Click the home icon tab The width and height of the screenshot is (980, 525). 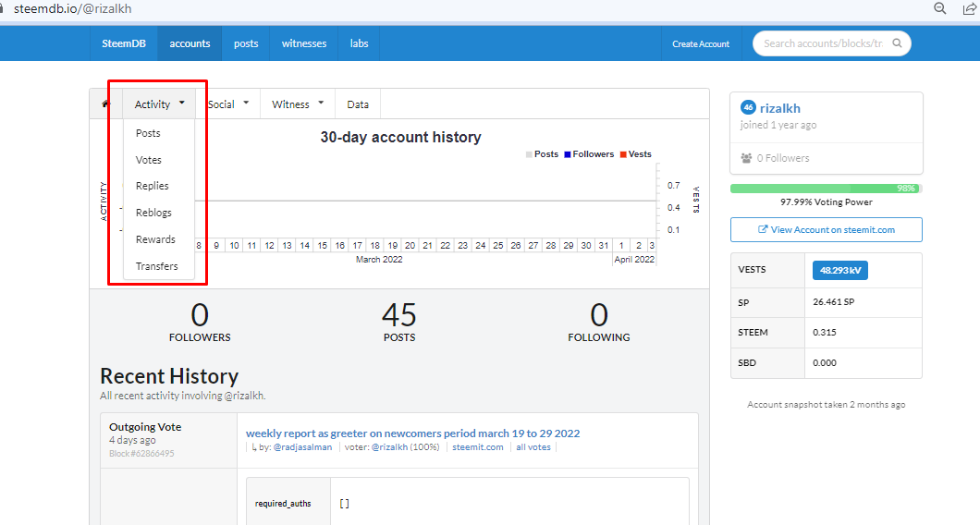coord(105,104)
